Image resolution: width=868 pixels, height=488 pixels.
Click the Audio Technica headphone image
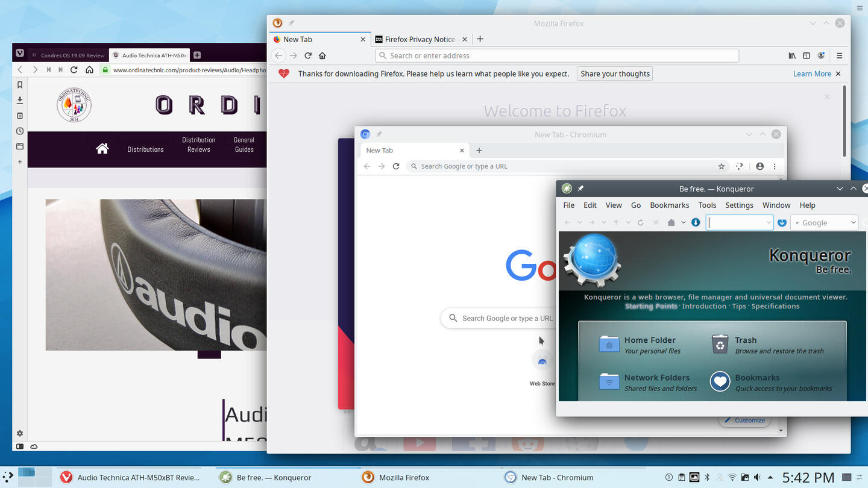click(156, 275)
